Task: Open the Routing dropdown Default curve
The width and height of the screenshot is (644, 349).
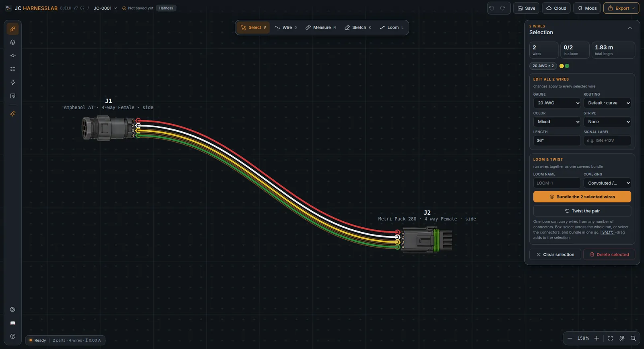Action: (607, 103)
